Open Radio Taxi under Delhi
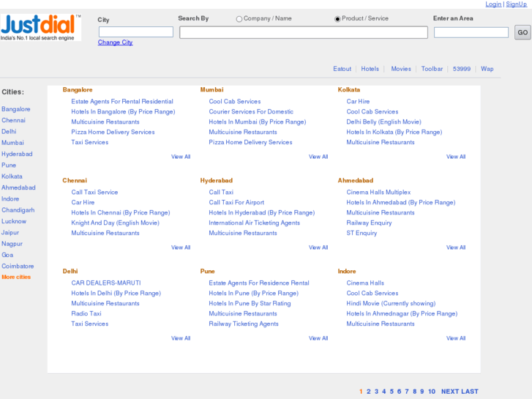532x399 pixels. pos(86,313)
